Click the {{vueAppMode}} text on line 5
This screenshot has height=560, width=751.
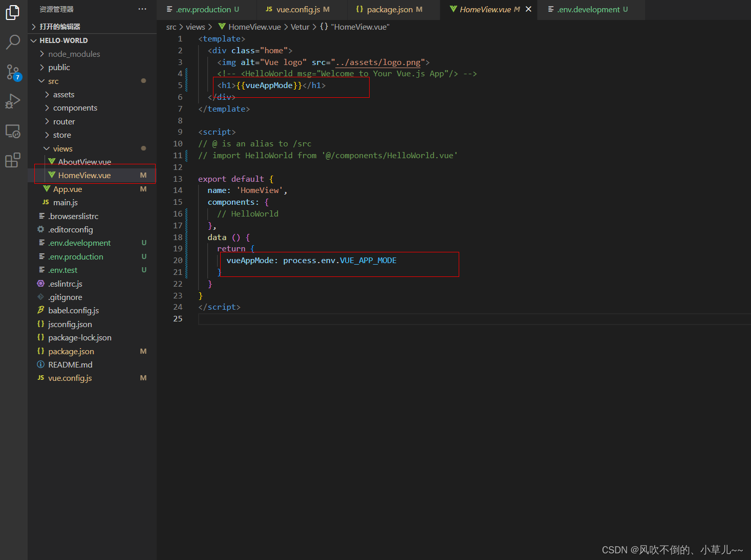click(x=269, y=85)
